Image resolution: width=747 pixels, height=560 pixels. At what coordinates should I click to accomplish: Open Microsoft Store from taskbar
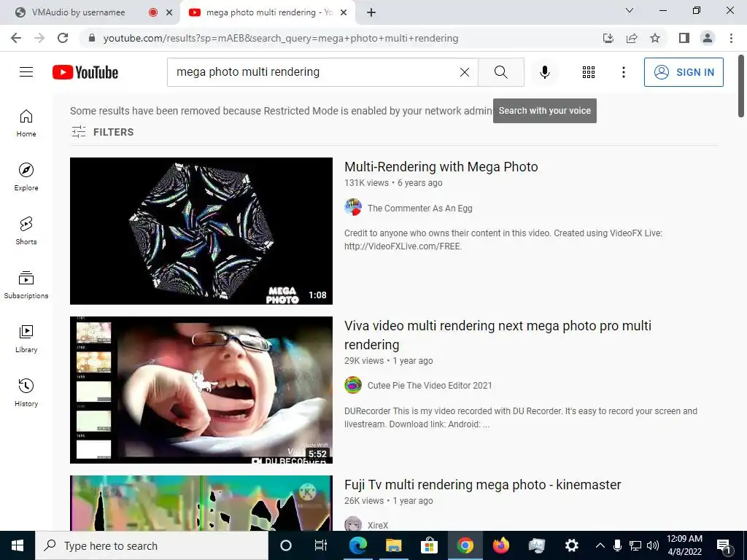point(429,545)
